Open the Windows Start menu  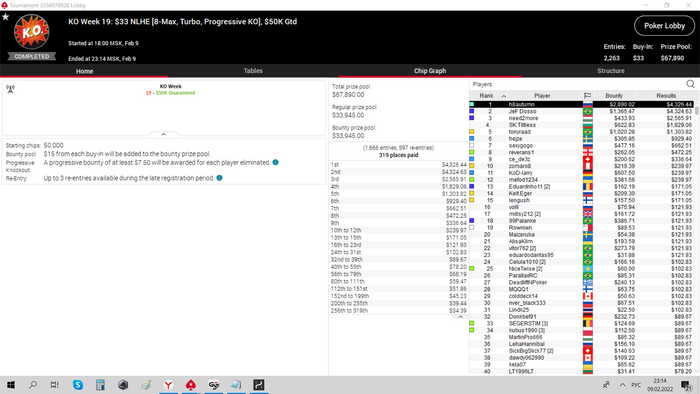[x=11, y=385]
